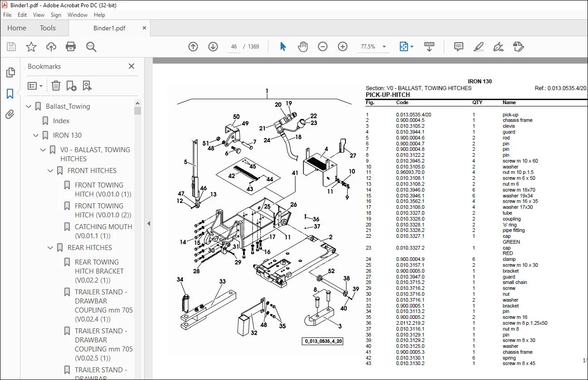The height and width of the screenshot is (380, 588).
Task: Click the rightmost edit tool icon in toolbar
Action: point(518,47)
